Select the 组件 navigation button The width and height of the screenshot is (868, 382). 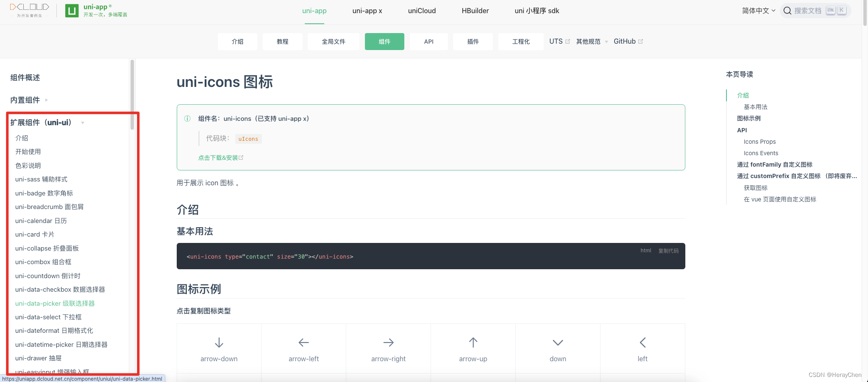click(x=384, y=42)
